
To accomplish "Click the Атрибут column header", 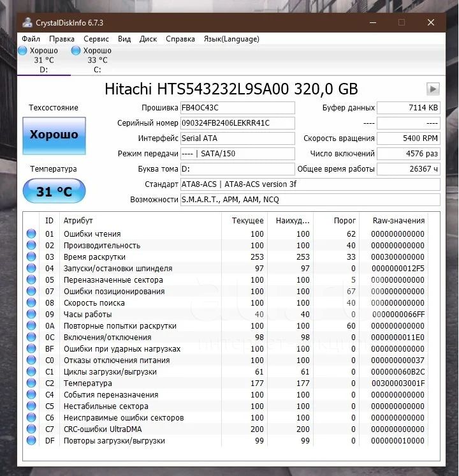I will [140, 220].
